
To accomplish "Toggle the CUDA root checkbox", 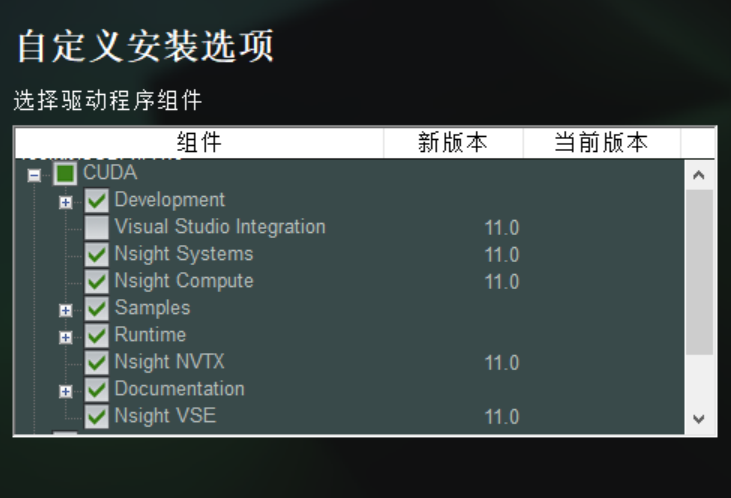I will 65,174.
